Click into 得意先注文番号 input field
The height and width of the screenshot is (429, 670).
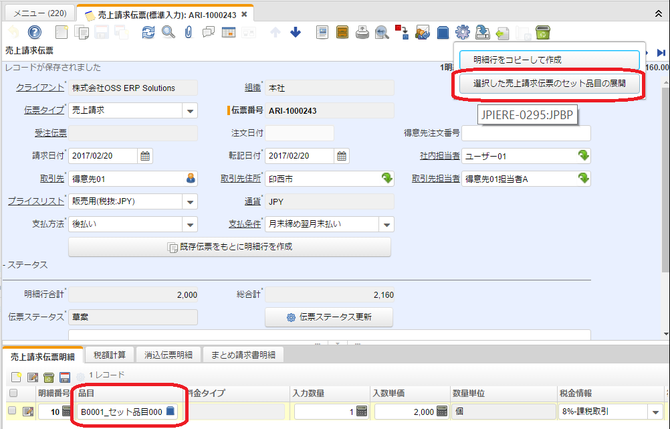click(526, 133)
